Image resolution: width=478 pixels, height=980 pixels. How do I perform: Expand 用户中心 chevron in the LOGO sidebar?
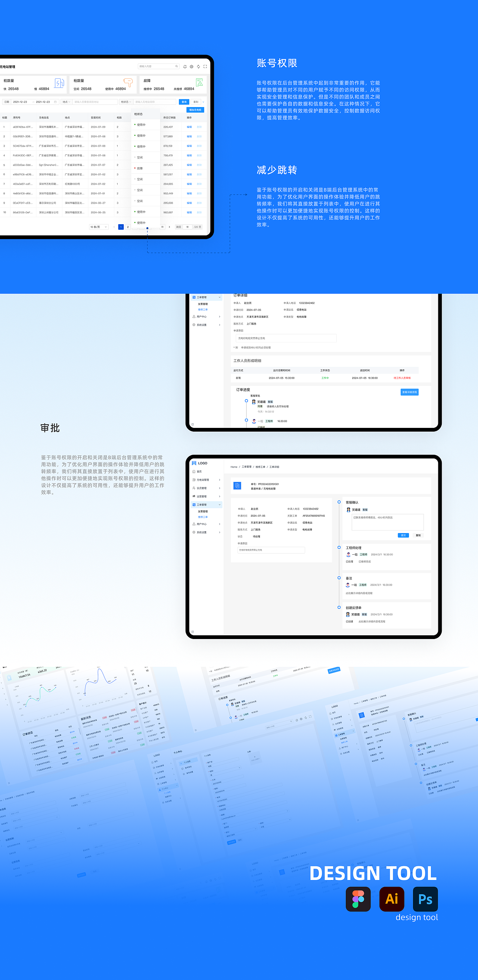(219, 524)
